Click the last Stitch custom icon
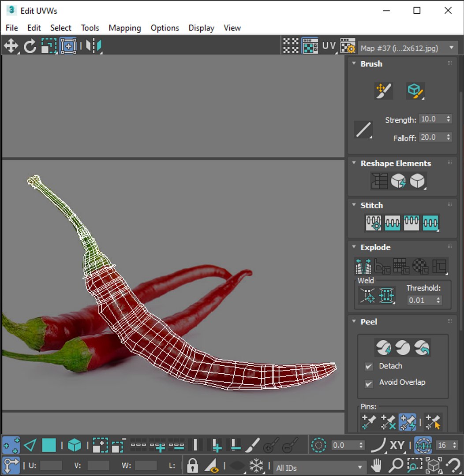Viewport: 464px width, 476px height. 430,223
